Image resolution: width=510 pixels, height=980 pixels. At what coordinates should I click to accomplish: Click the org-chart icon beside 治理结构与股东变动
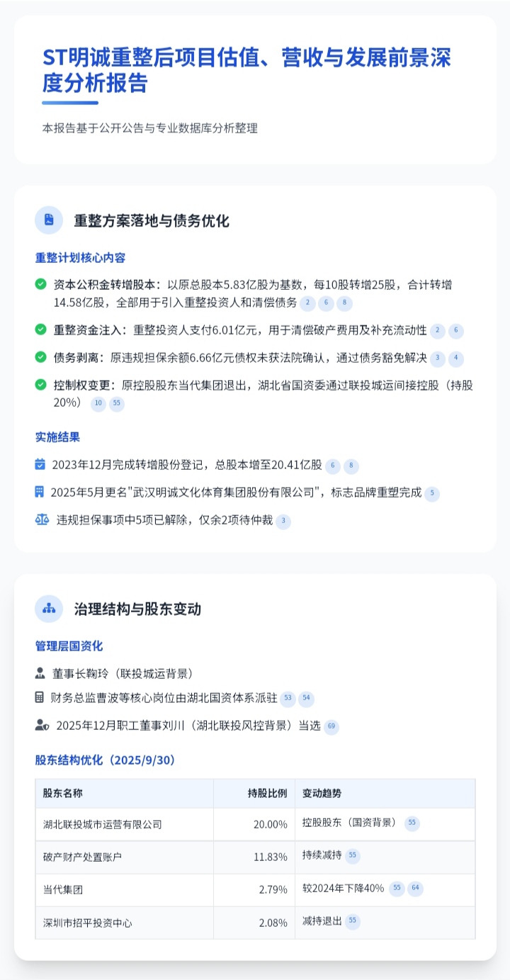[x=49, y=608]
